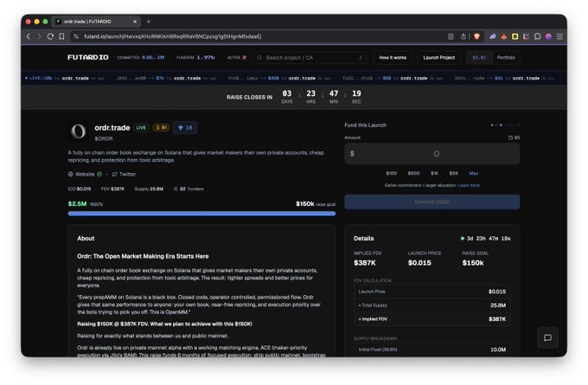The width and height of the screenshot is (588, 385).
Task: Open the purple round extension icon
Action: click(548, 36)
